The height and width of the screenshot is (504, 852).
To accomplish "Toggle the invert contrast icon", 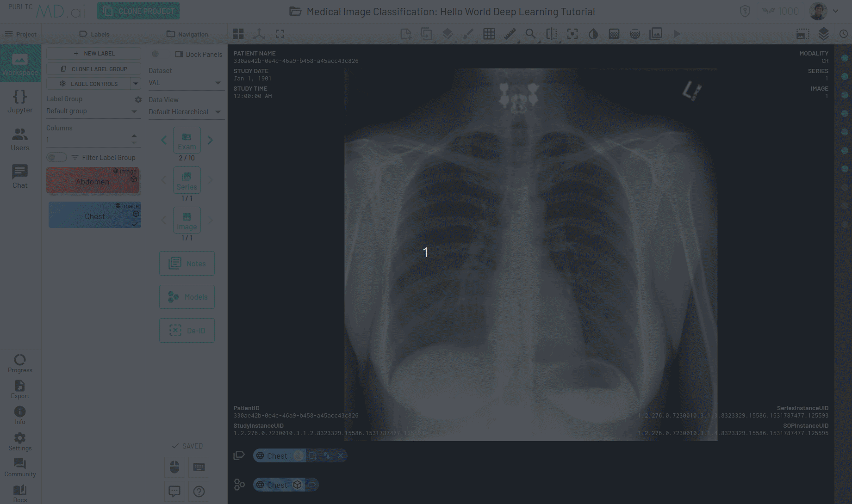I will tap(593, 34).
